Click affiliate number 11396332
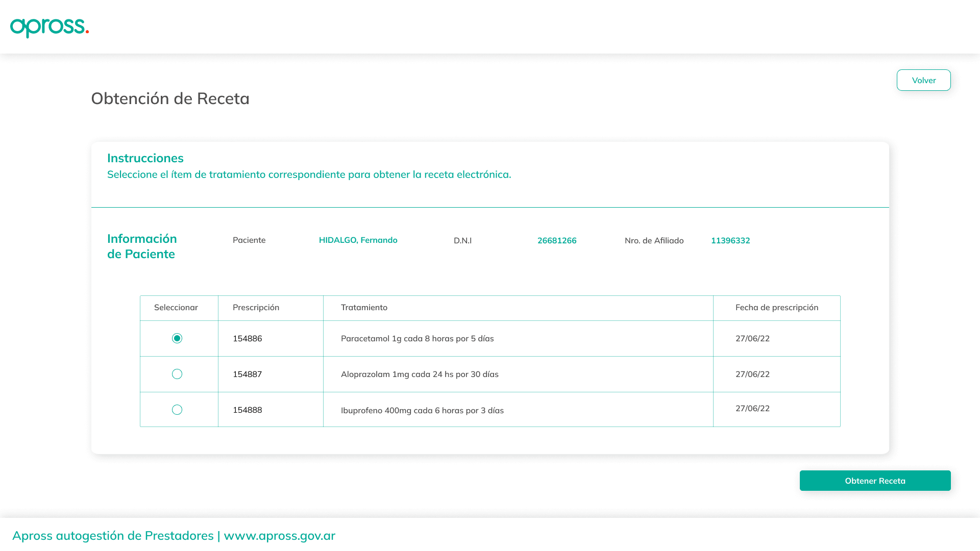Screen dimensions: 980x551 pos(730,240)
